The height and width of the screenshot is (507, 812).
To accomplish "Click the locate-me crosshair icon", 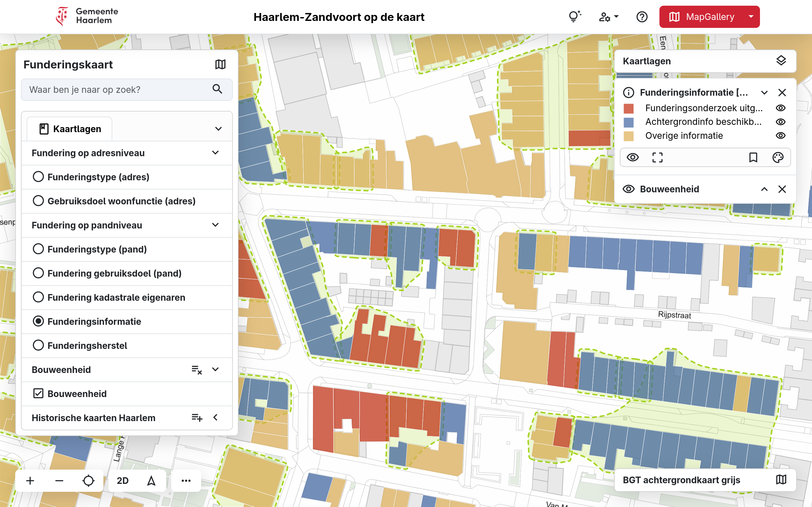I will (x=88, y=480).
